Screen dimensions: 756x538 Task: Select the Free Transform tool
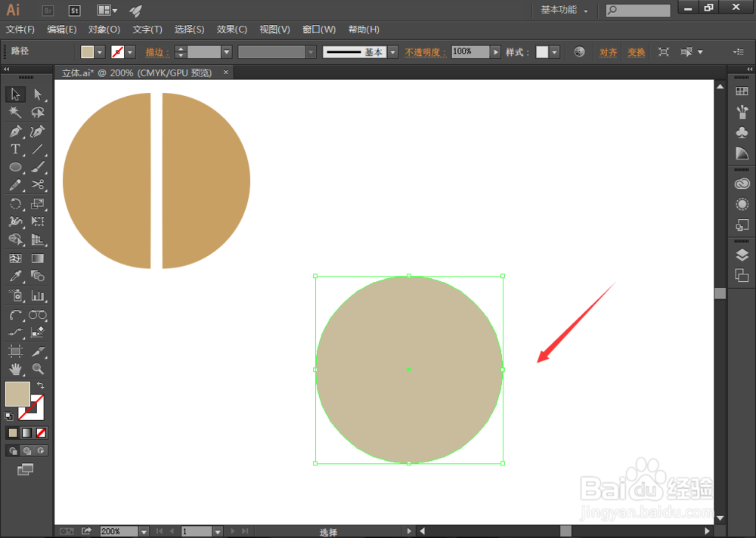(38, 221)
